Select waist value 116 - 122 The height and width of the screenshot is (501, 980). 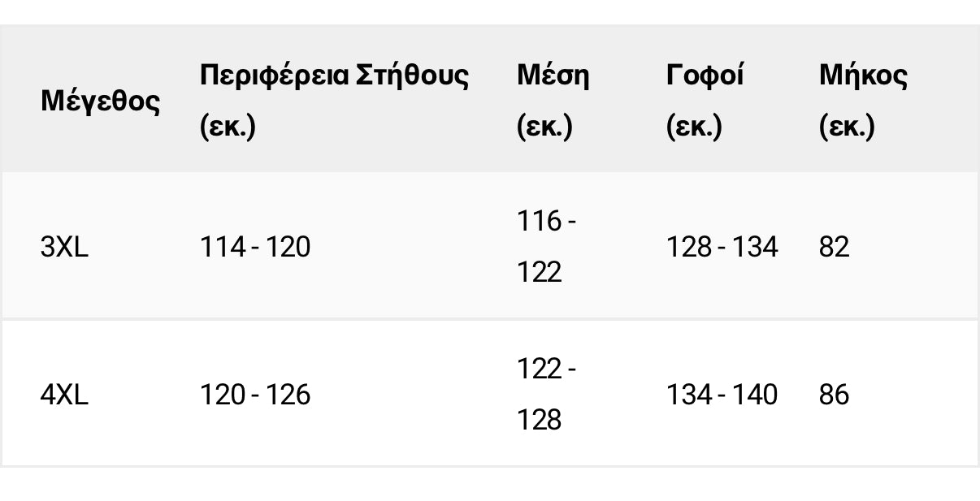(x=546, y=246)
